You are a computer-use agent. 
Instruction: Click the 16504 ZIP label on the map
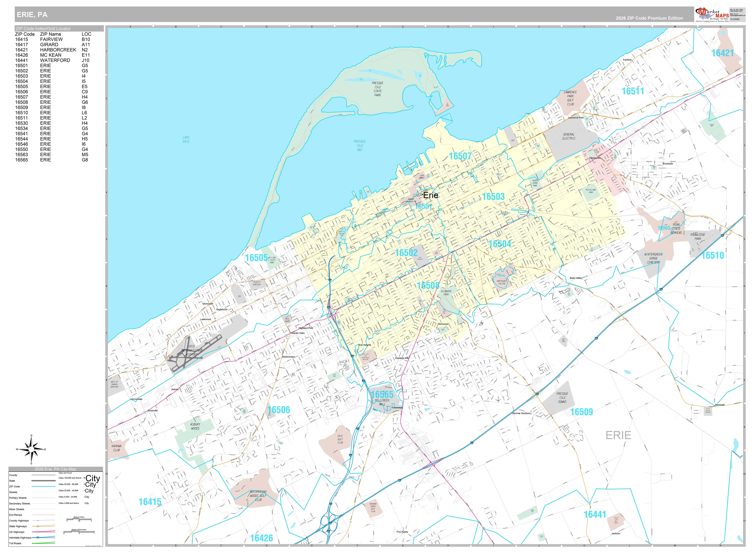[500, 244]
